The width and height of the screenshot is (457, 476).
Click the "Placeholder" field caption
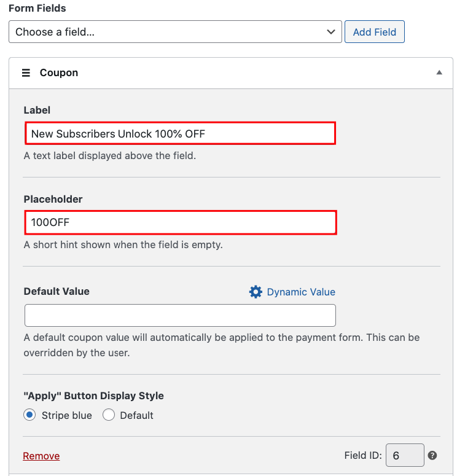[53, 199]
